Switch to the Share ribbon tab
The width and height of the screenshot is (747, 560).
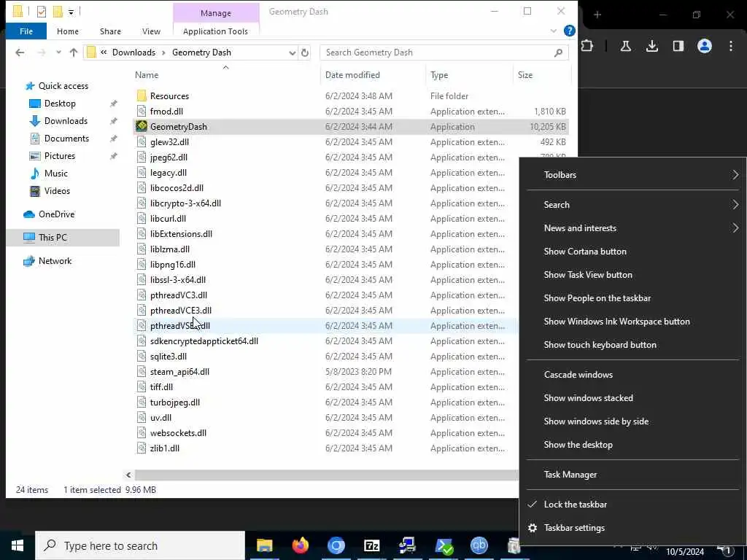(110, 31)
